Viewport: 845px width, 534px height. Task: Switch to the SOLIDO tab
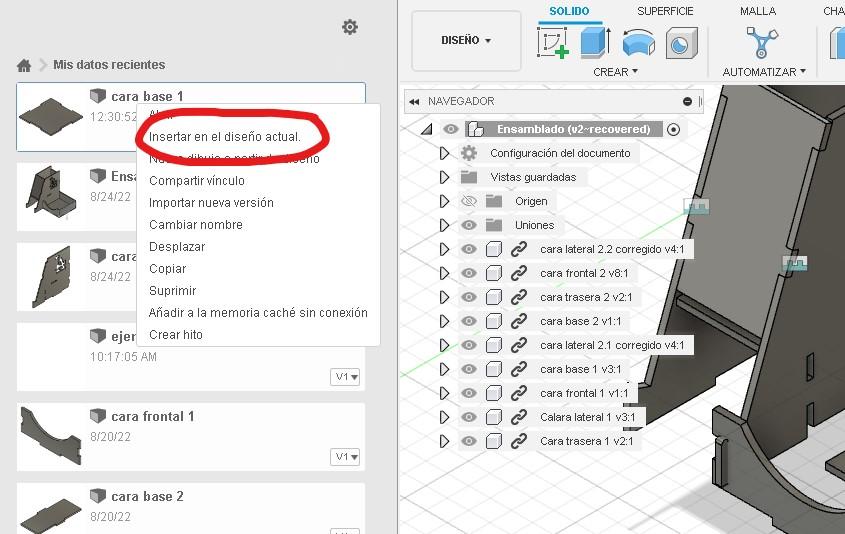pyautogui.click(x=569, y=11)
